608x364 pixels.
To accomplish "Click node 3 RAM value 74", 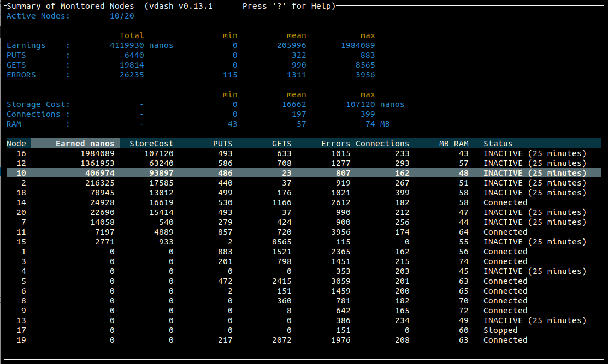I will click(x=464, y=261).
